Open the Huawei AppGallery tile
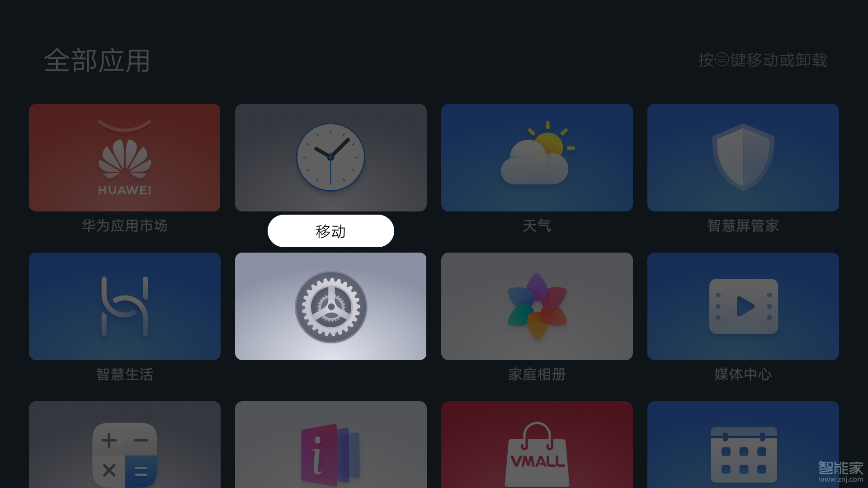The height and width of the screenshot is (488, 868). [x=125, y=158]
